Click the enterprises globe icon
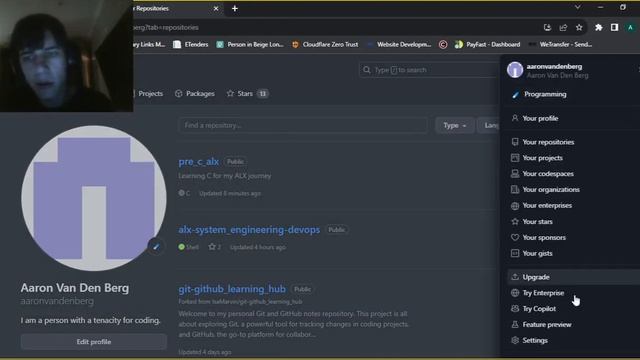The image size is (640, 360). [515, 206]
